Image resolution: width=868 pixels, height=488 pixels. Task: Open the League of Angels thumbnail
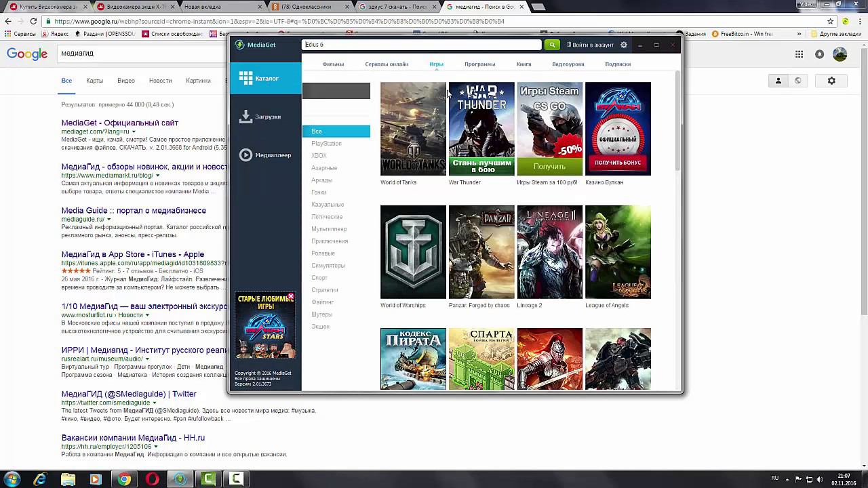coord(618,252)
